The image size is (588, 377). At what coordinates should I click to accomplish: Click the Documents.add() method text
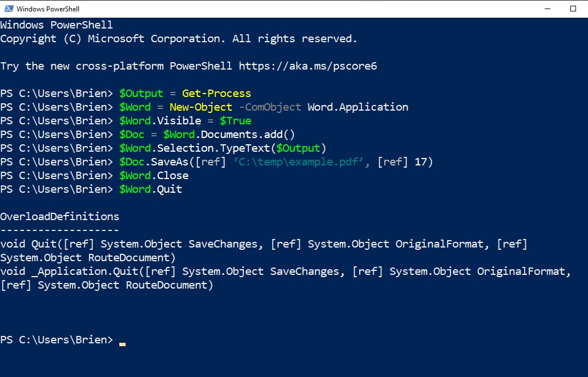[248, 135]
